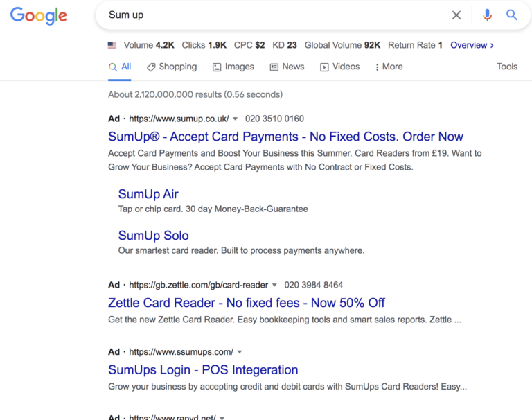Viewport: 532px width, 420px height.
Task: Open the SumUp Solo sitelink
Action: pyautogui.click(x=153, y=236)
